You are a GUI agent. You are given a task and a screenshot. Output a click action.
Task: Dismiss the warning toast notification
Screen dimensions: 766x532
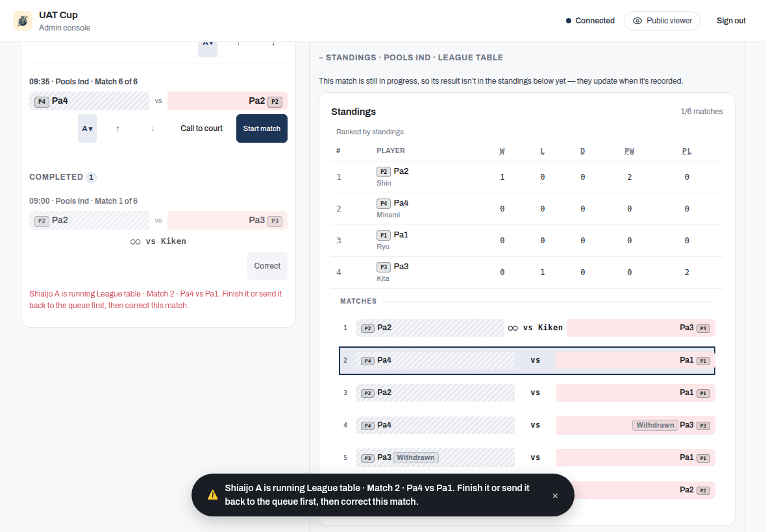click(555, 496)
